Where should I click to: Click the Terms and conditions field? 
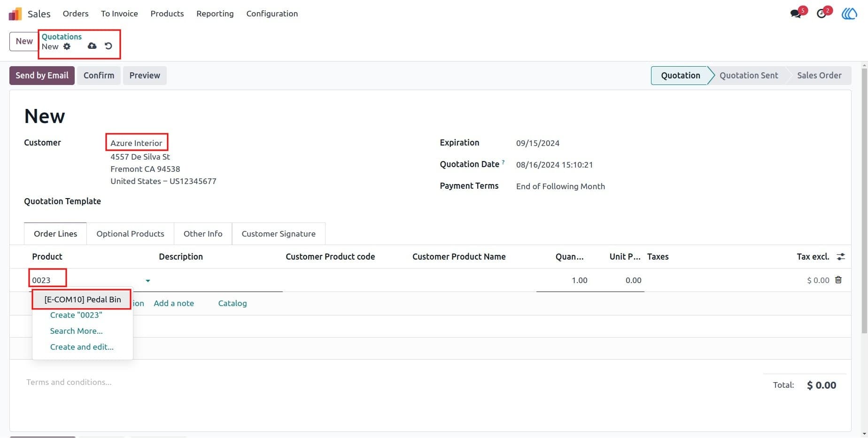coord(69,382)
